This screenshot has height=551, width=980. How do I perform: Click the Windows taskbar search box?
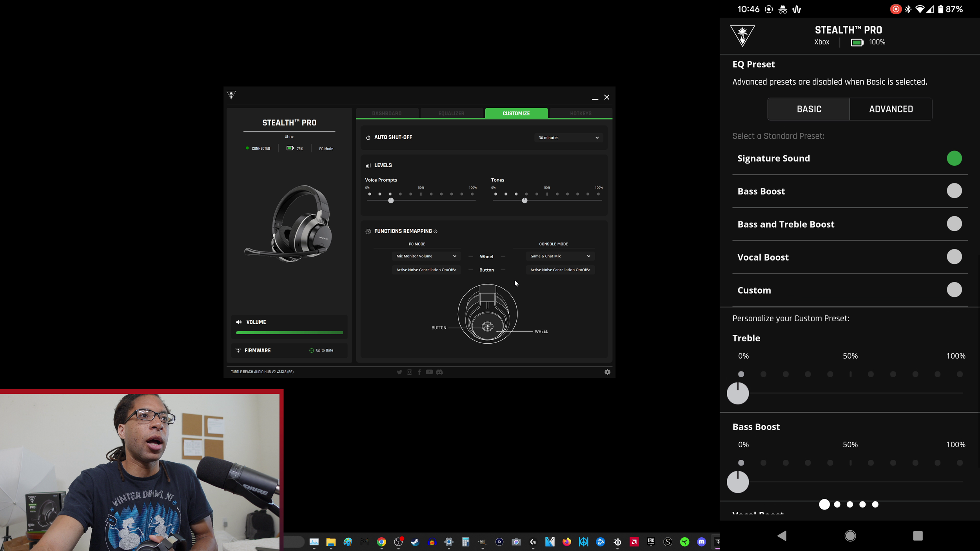pos(294,542)
